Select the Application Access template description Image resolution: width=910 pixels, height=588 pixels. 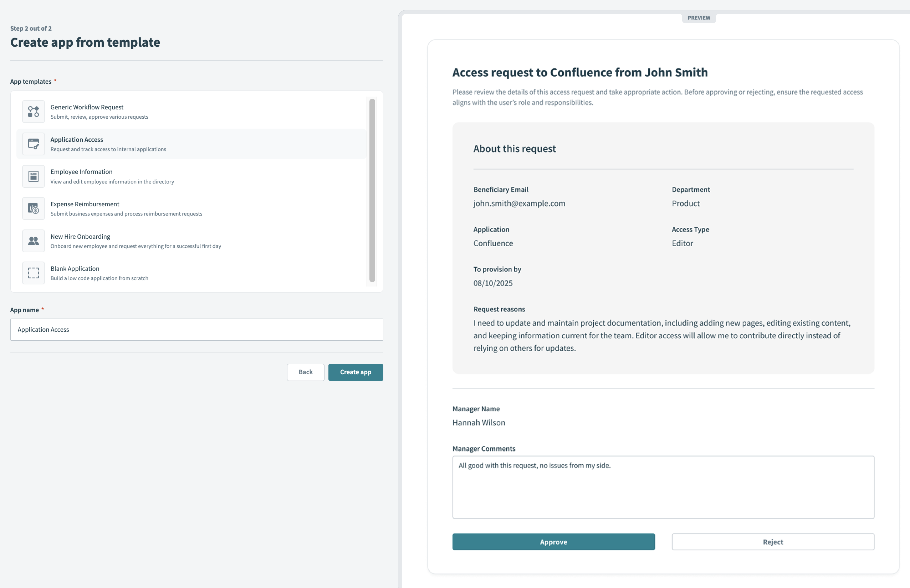point(108,149)
